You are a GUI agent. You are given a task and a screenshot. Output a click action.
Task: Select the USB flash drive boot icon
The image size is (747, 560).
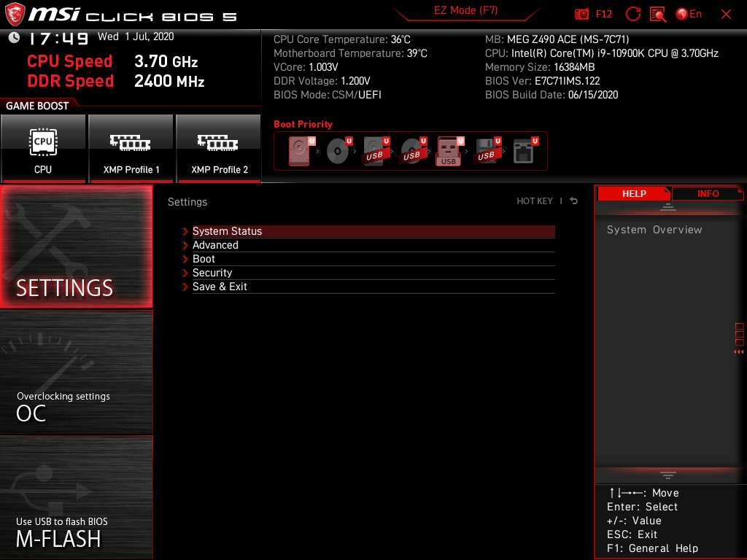pyautogui.click(x=449, y=149)
